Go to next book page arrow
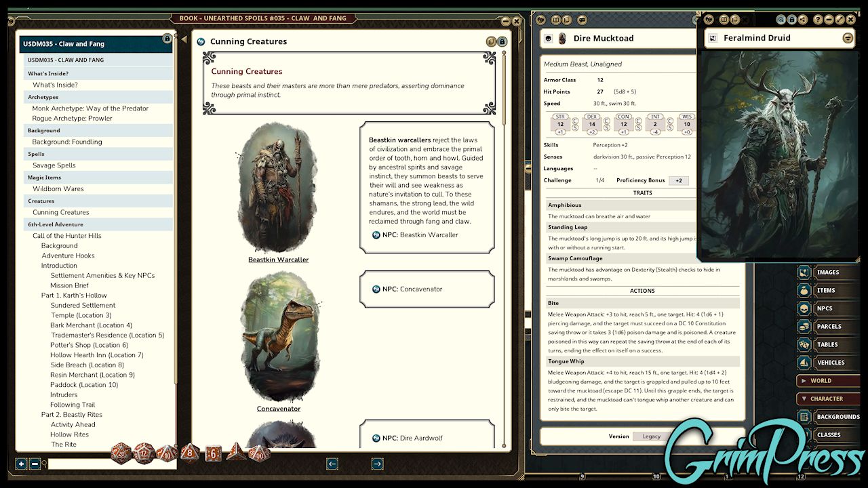Screen dimensions: 868x488 click(377, 464)
